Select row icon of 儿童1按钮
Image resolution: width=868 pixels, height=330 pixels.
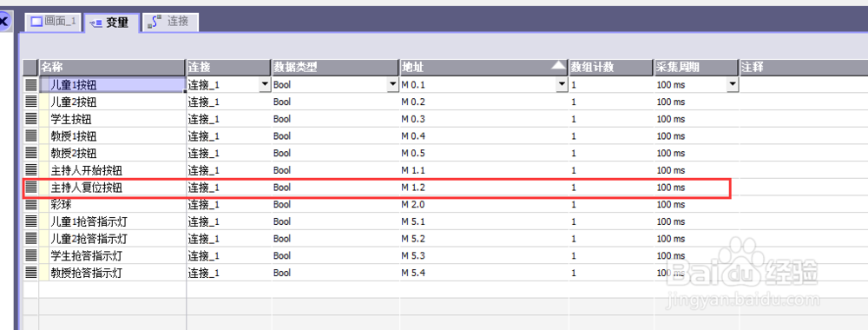[31, 85]
